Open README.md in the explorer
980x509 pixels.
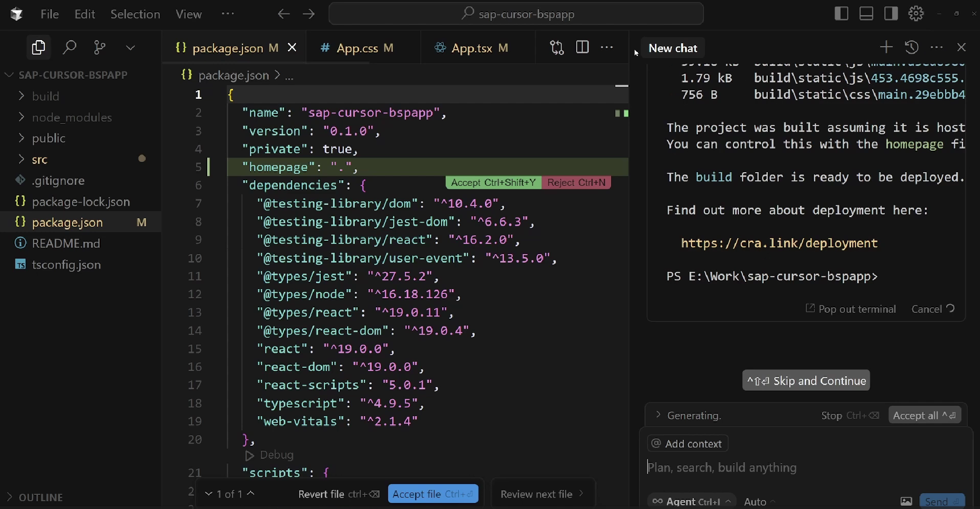click(81, 243)
